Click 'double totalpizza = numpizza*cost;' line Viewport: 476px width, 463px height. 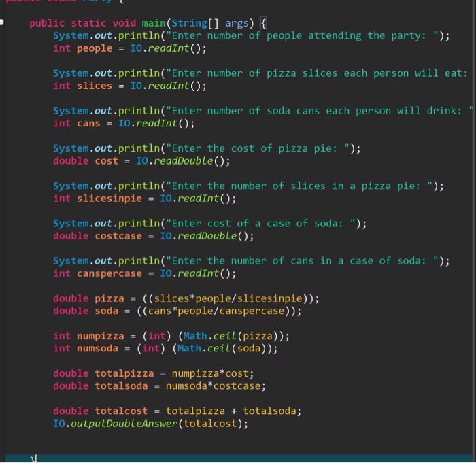[x=153, y=373]
